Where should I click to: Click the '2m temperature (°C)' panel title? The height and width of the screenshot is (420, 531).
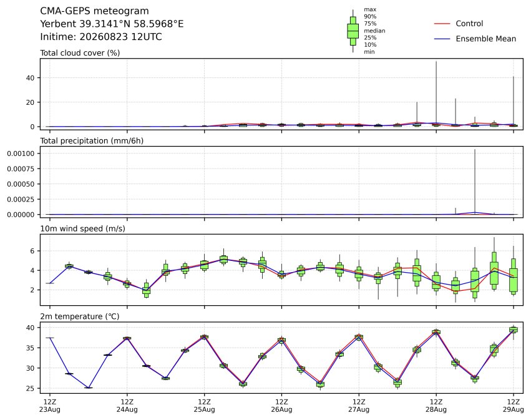[80, 316]
